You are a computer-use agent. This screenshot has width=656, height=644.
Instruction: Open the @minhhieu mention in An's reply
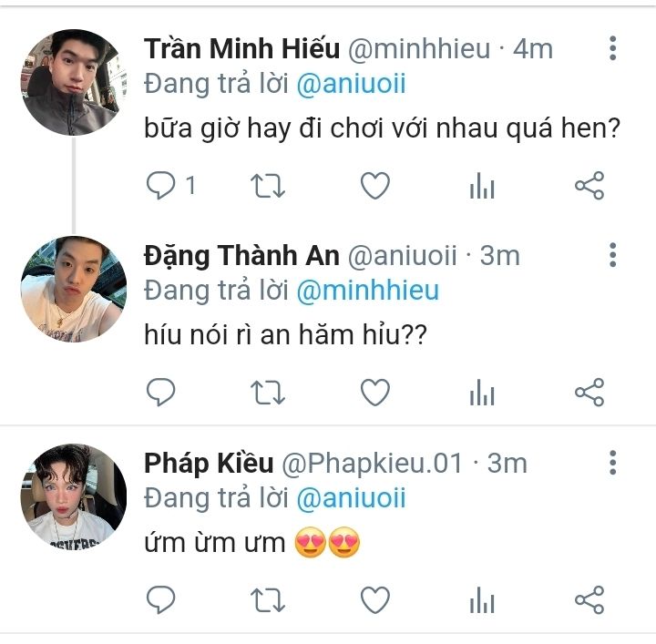[368, 291]
